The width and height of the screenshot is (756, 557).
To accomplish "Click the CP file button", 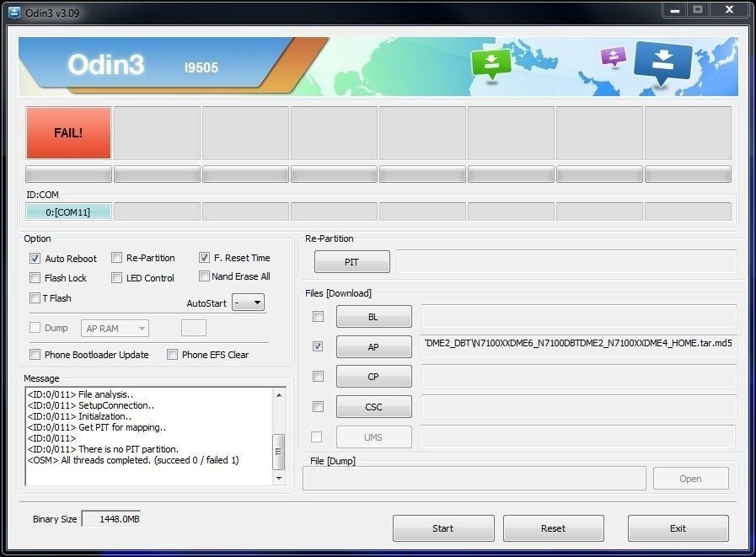I will [373, 377].
